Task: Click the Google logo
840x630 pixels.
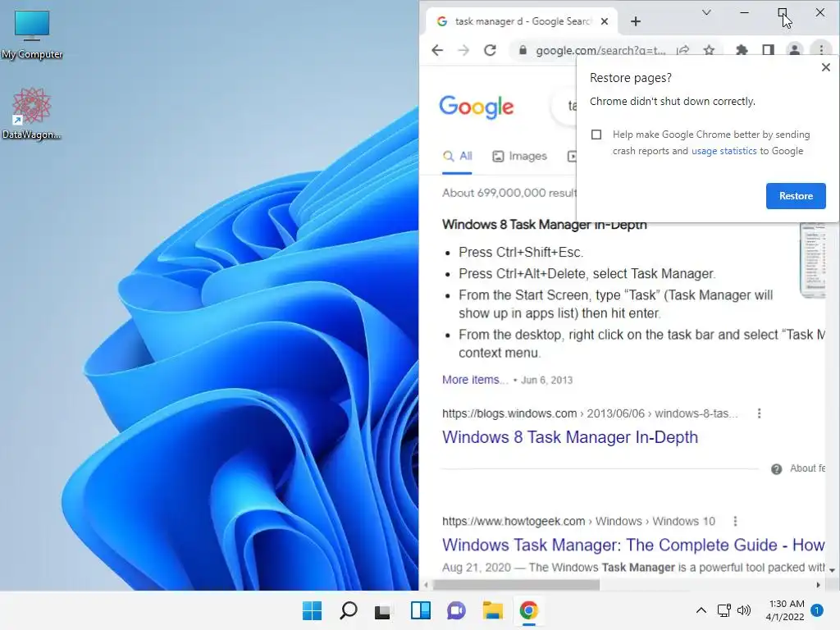Action: point(477,107)
